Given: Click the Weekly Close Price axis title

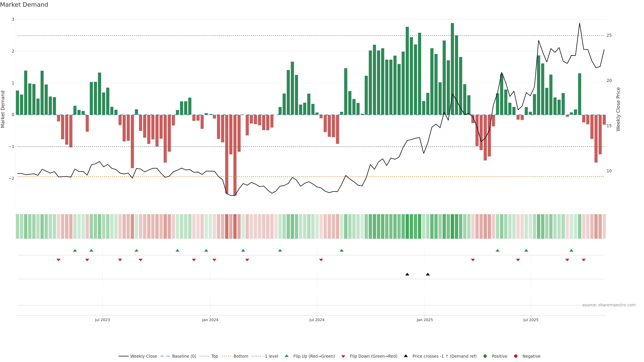Looking at the screenshot, I should [x=618, y=109].
